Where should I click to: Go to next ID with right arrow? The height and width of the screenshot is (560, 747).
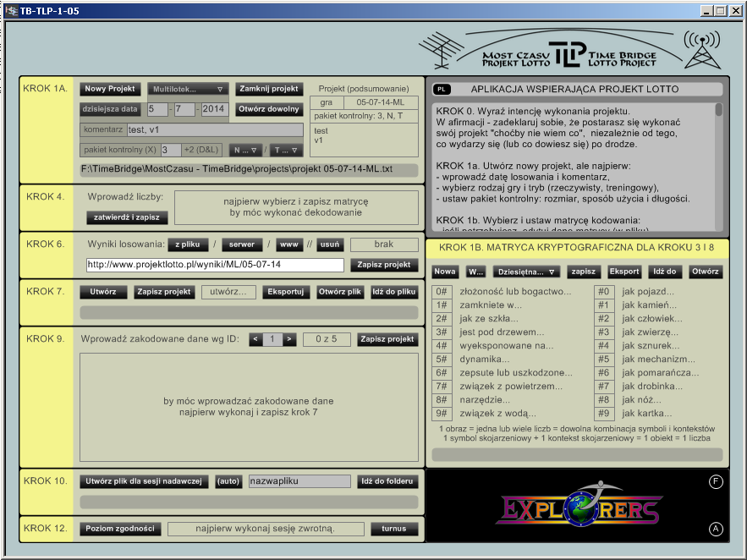coord(289,339)
